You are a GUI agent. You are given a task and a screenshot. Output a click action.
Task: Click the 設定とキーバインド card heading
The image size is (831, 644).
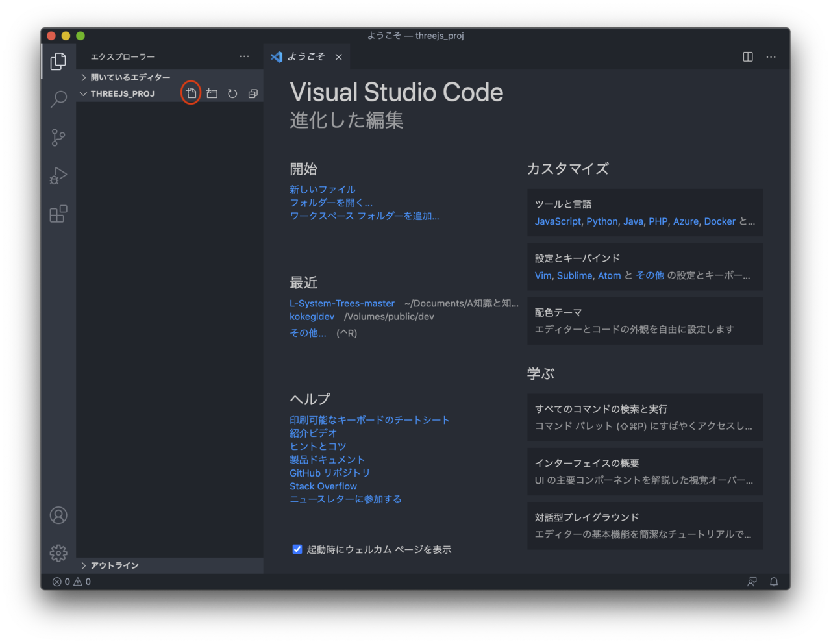[577, 258]
